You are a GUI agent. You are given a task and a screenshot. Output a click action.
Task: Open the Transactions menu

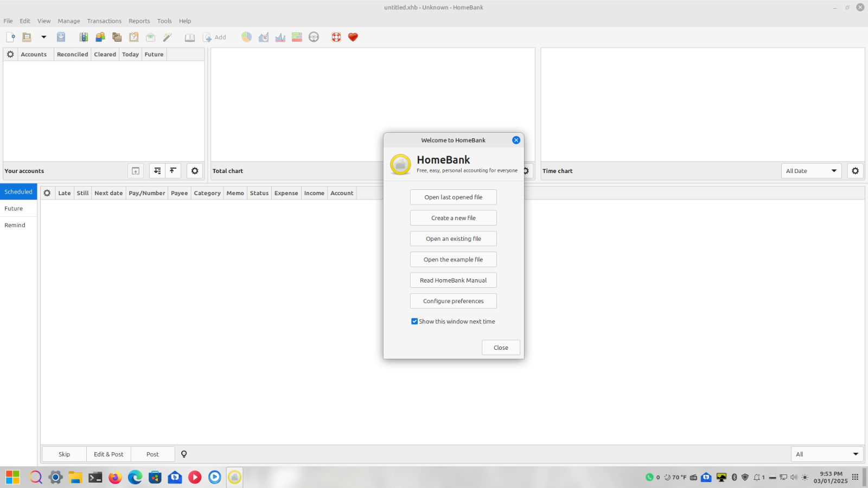tap(104, 21)
